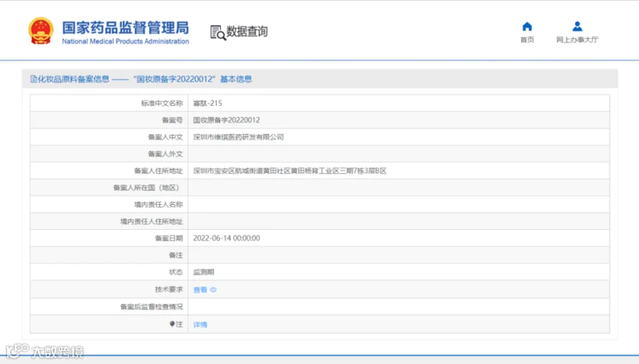Viewport: 639px width, 364px height.
Task: Click the 技术要求 label
Action: pyautogui.click(x=169, y=289)
